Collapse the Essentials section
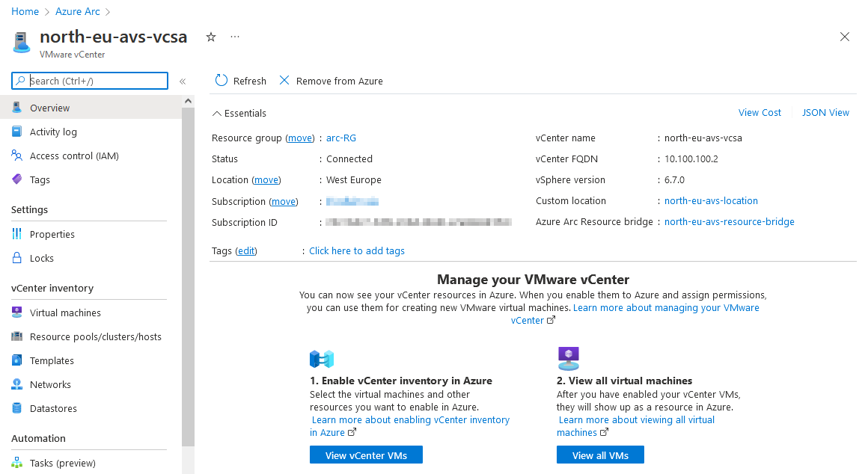 click(x=216, y=114)
